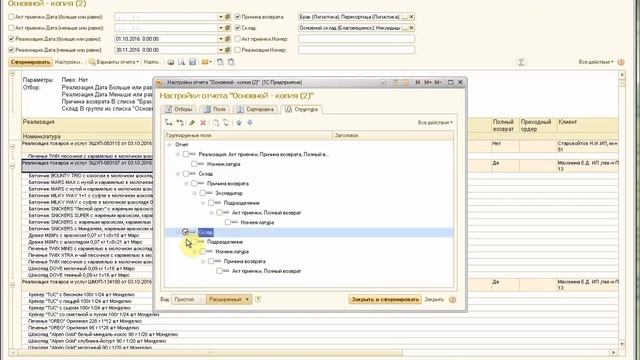Uncheck Склад filter checkbox
This screenshot has height=360, width=640.
(238, 28)
